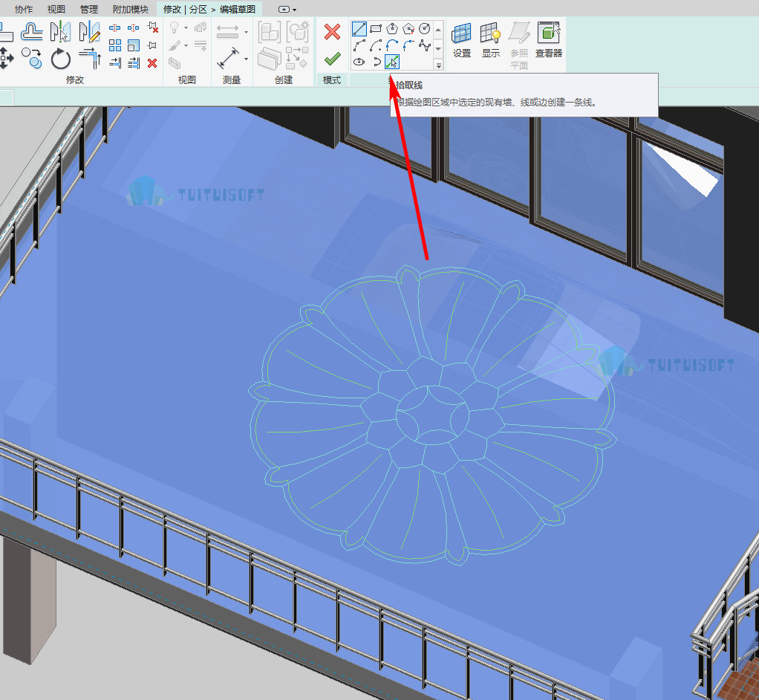Viewport: 759px width, 700px height.
Task: Switch to the 附加模块 (Add-Ins) tab
Action: [x=130, y=9]
